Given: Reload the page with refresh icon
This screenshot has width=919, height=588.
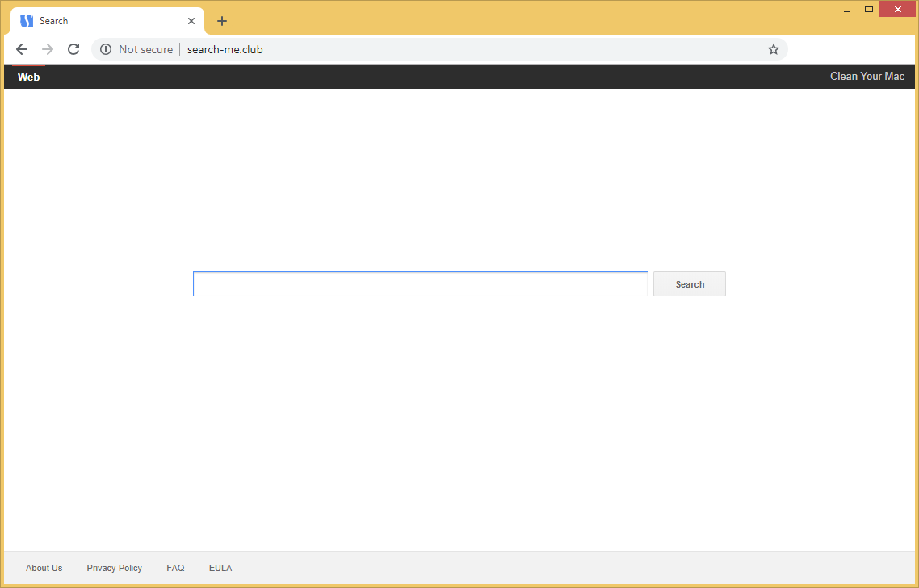Looking at the screenshot, I should 73,49.
